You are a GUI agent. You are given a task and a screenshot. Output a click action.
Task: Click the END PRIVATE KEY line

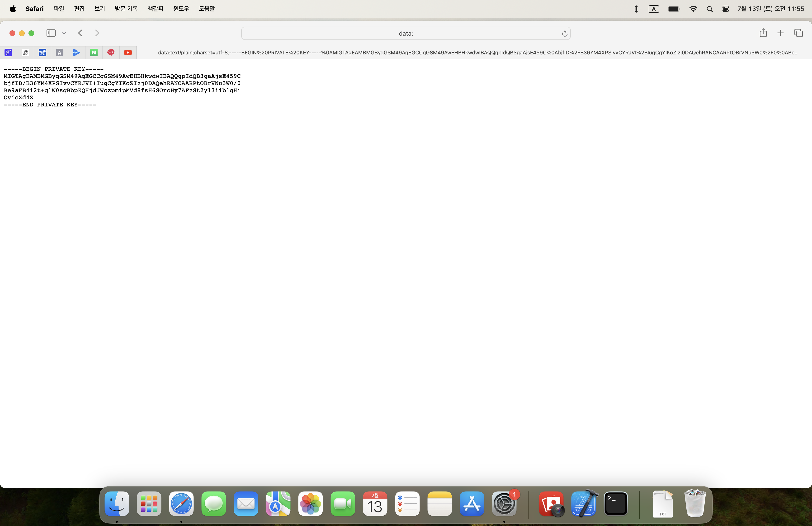tap(50, 105)
